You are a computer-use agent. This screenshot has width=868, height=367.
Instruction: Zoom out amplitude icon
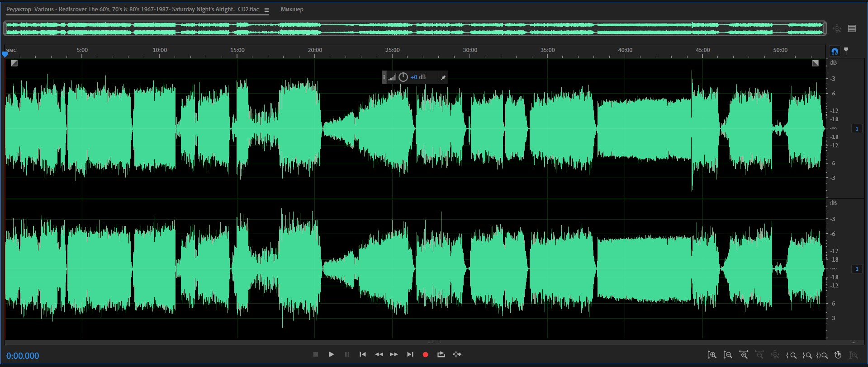point(728,355)
